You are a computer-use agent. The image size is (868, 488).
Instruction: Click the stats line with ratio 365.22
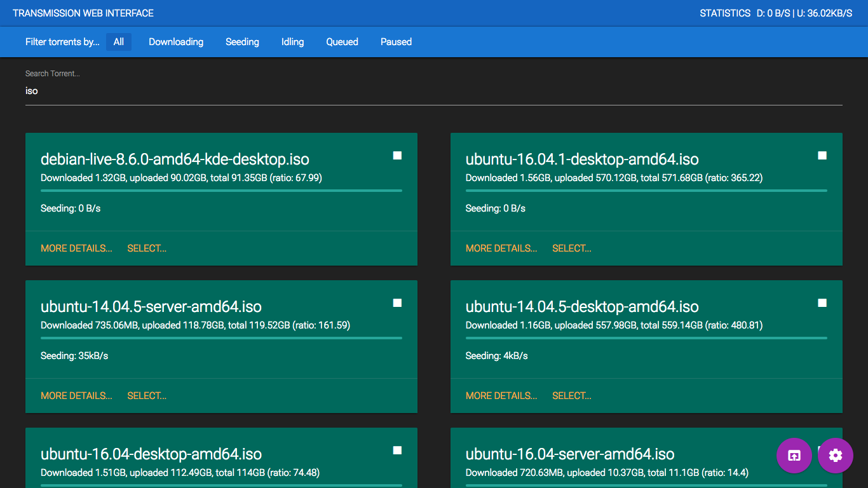point(614,178)
